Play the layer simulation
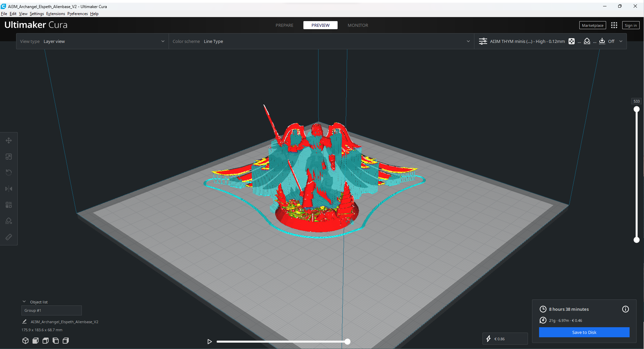Viewport: 644px width, 349px height. pos(210,342)
